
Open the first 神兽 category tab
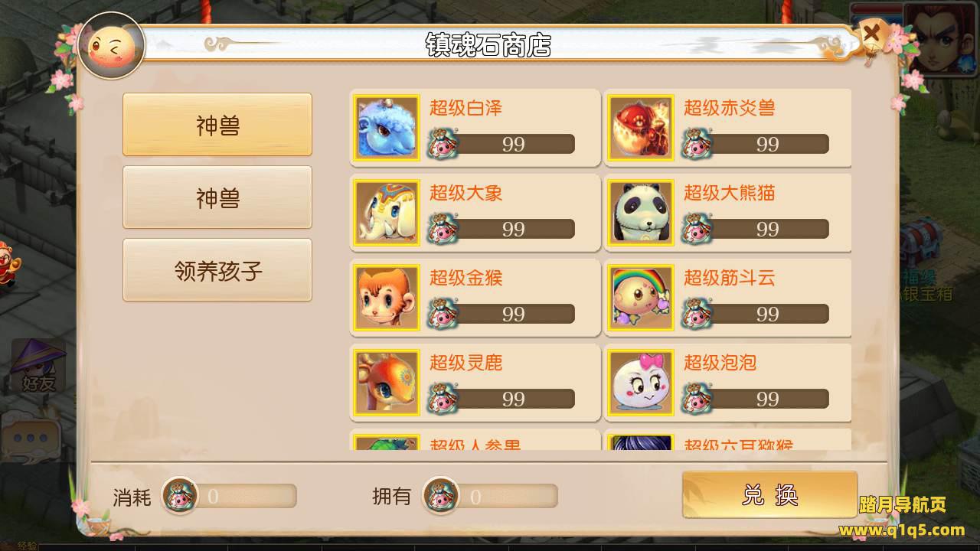click(x=217, y=125)
